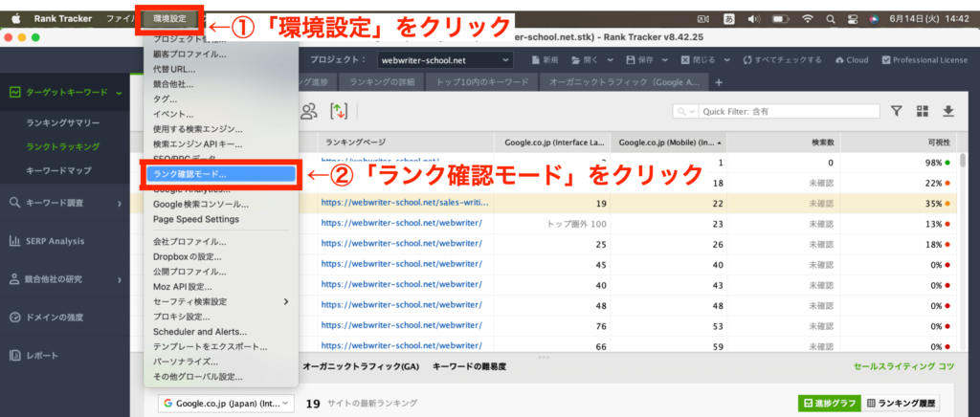
Task: Click 新規 toolbar button
Action: (x=545, y=60)
